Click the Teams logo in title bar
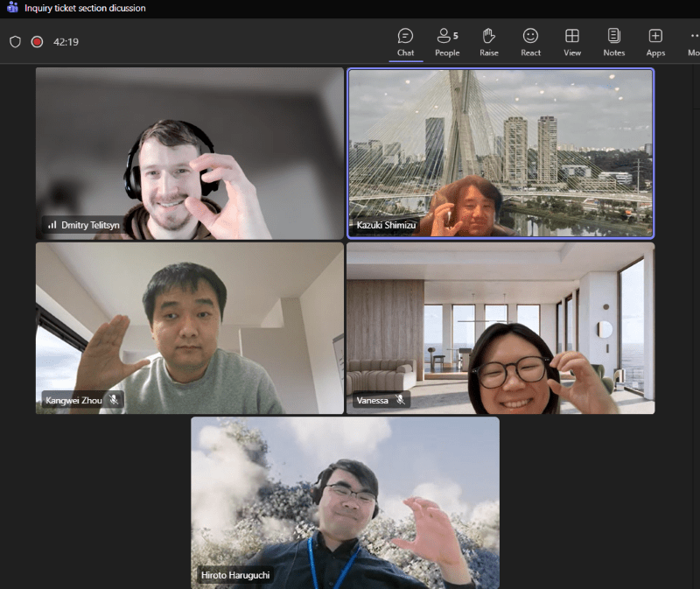Screen dimensions: 700x589 [x=12, y=8]
